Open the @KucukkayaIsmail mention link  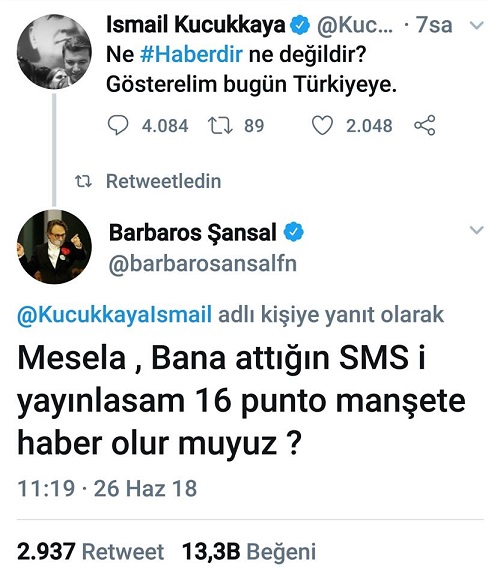tap(114, 314)
